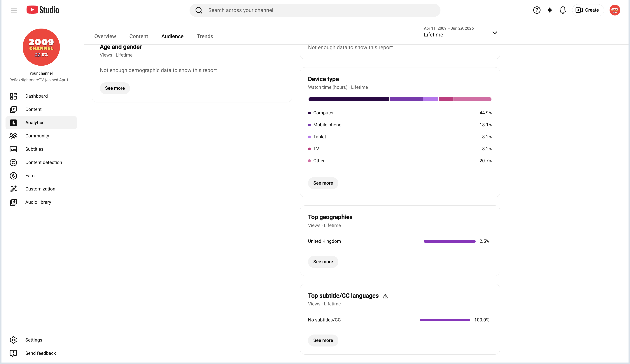The image size is (630, 364).
Task: Click the Computer segment of device bar
Action: [x=349, y=99]
